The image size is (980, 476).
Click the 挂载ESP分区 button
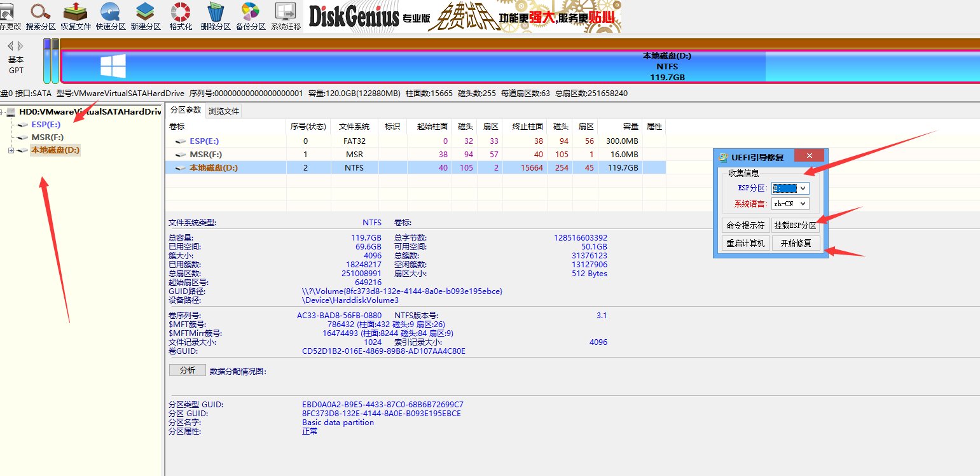[x=796, y=225]
